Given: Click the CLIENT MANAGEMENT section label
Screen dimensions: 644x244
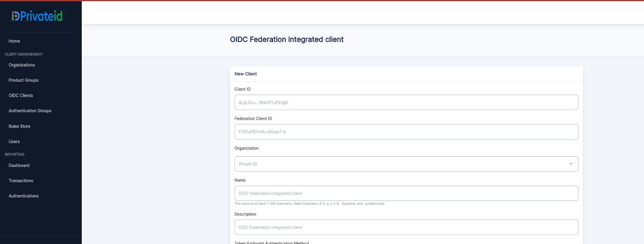Looking at the screenshot, I should pos(24,54).
